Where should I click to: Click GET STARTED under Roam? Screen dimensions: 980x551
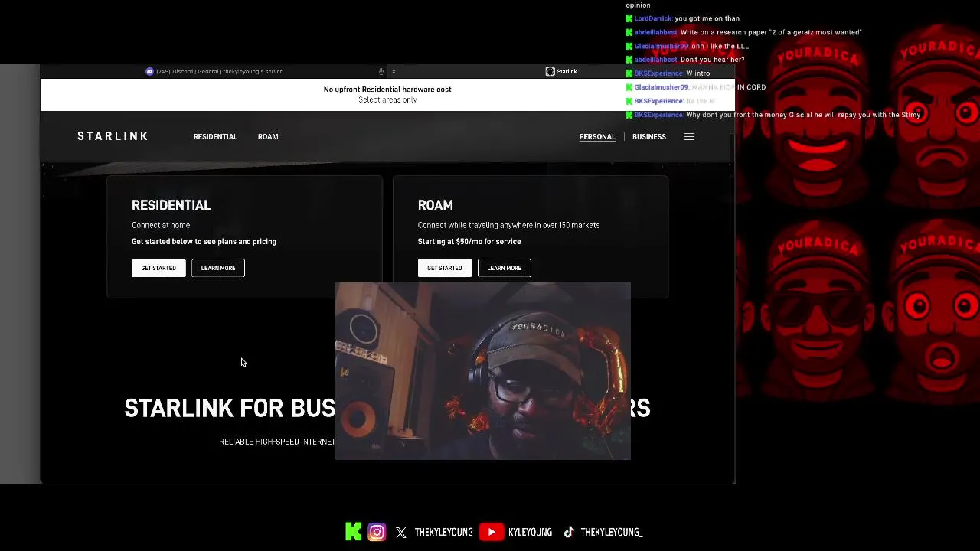click(445, 268)
